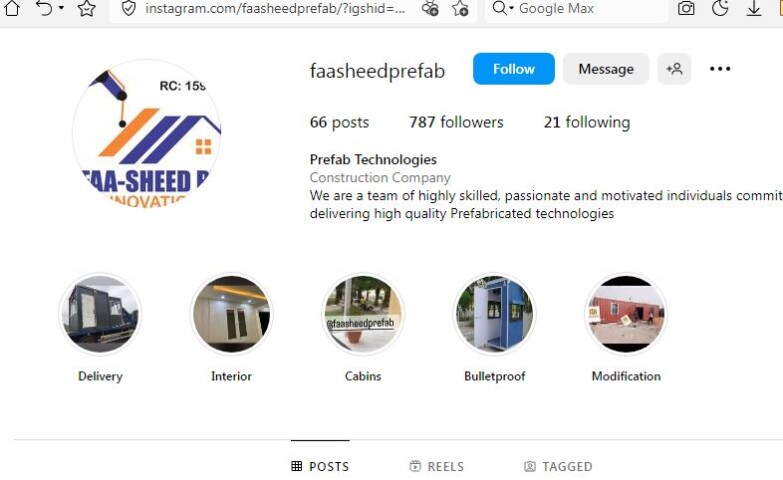Open the 787 followers list
Screen dimensions: 783x480
click(x=456, y=122)
